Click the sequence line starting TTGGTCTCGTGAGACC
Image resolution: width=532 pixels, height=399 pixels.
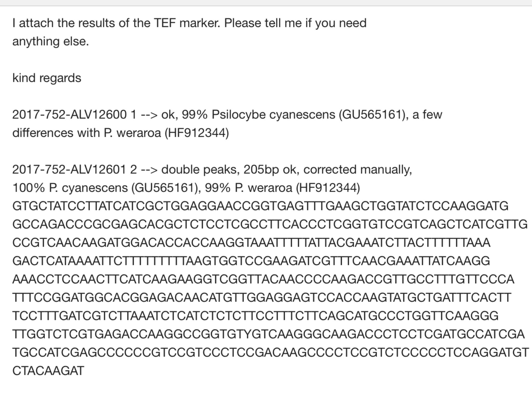coord(268,334)
